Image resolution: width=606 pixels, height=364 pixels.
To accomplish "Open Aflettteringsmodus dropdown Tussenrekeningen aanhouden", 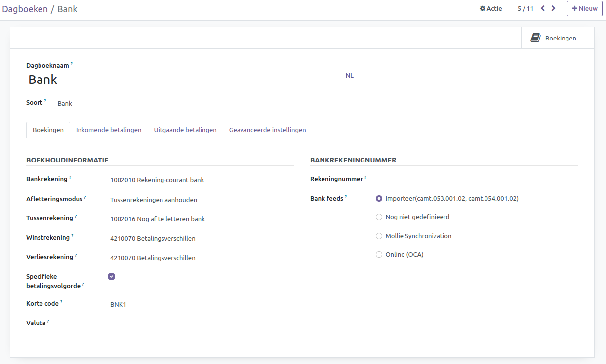I will pyautogui.click(x=154, y=200).
